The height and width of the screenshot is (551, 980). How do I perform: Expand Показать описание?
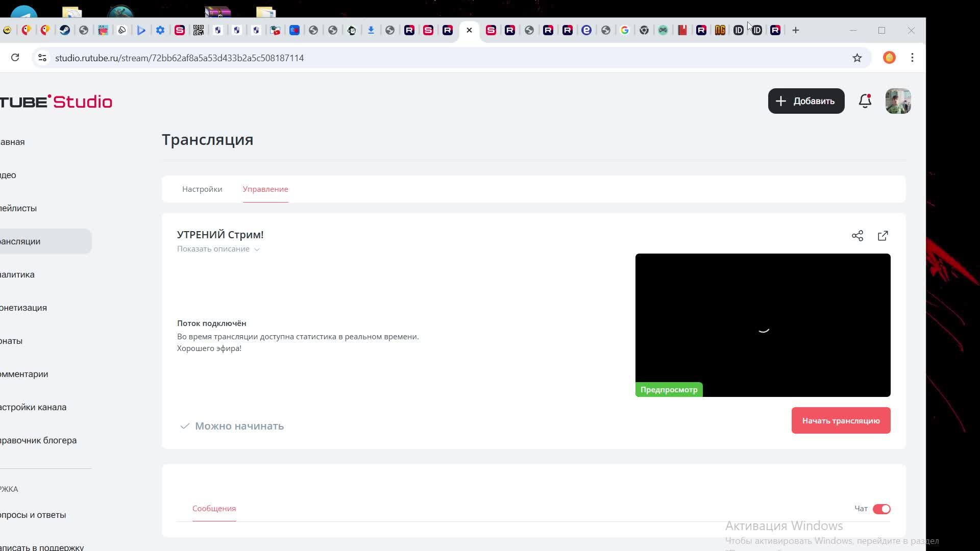pos(218,249)
